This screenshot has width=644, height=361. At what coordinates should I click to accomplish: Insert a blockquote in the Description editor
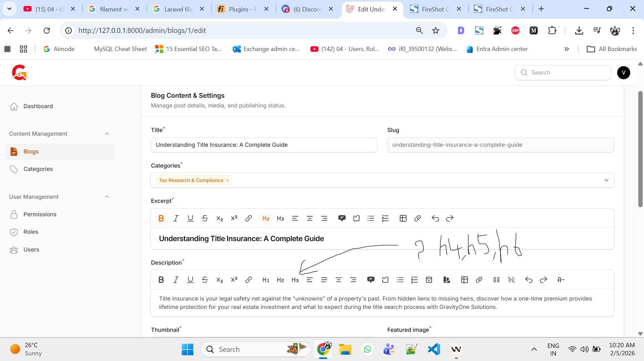point(371,280)
